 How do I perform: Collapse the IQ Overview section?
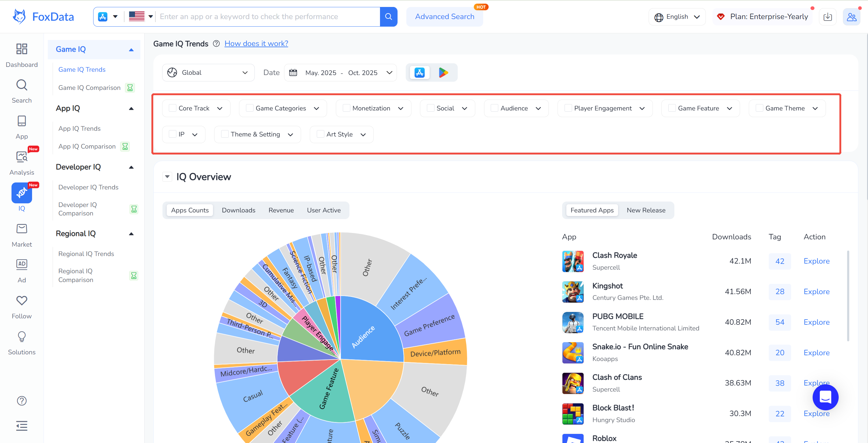tap(167, 177)
